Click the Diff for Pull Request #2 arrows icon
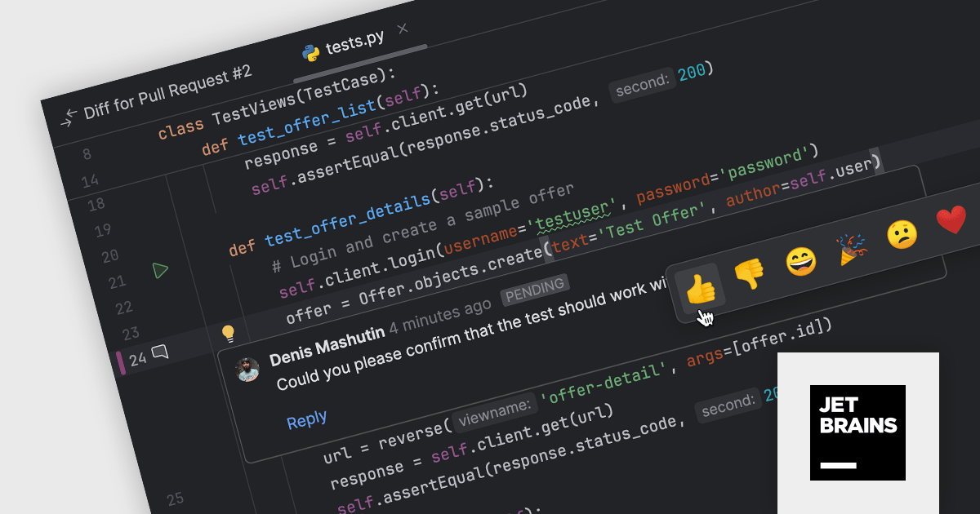Screen dimensions: 980x514 tap(70, 116)
